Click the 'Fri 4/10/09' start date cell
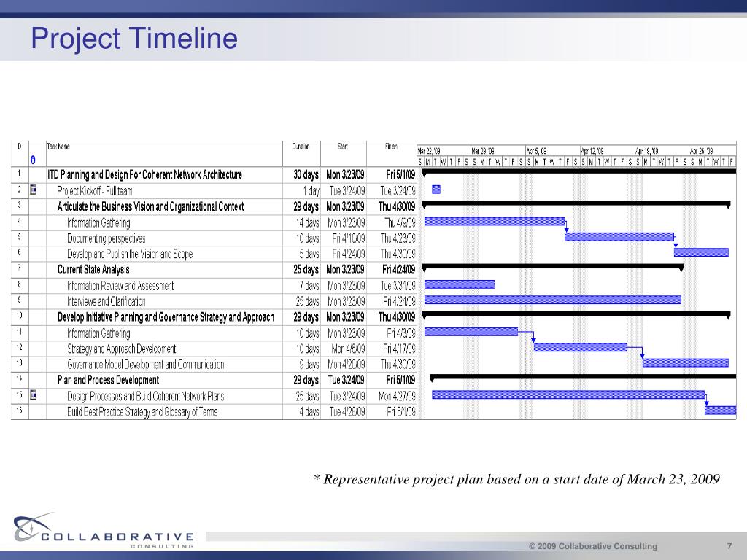This screenshot has width=747, height=560. coord(349,238)
